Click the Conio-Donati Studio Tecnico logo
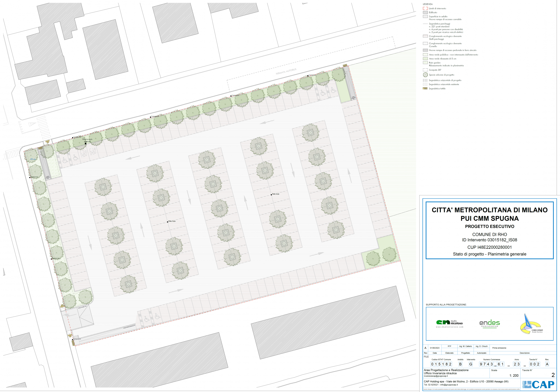 532,324
